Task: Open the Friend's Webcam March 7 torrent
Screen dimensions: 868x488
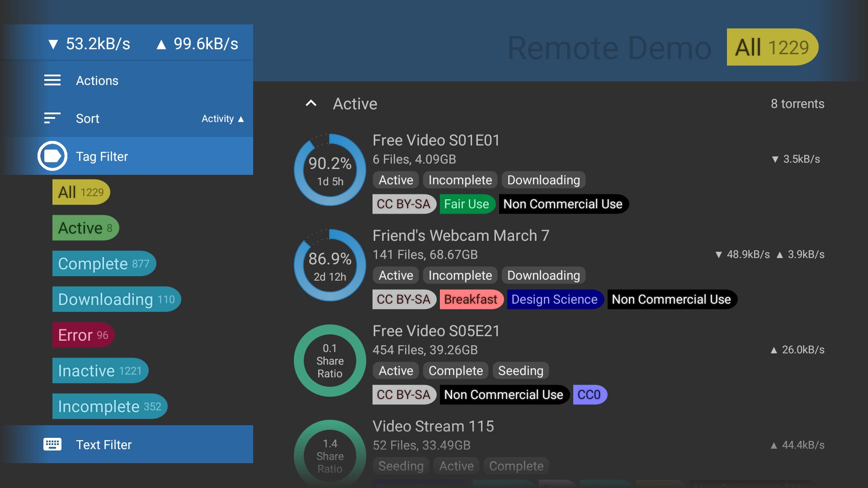Action: 461,235
